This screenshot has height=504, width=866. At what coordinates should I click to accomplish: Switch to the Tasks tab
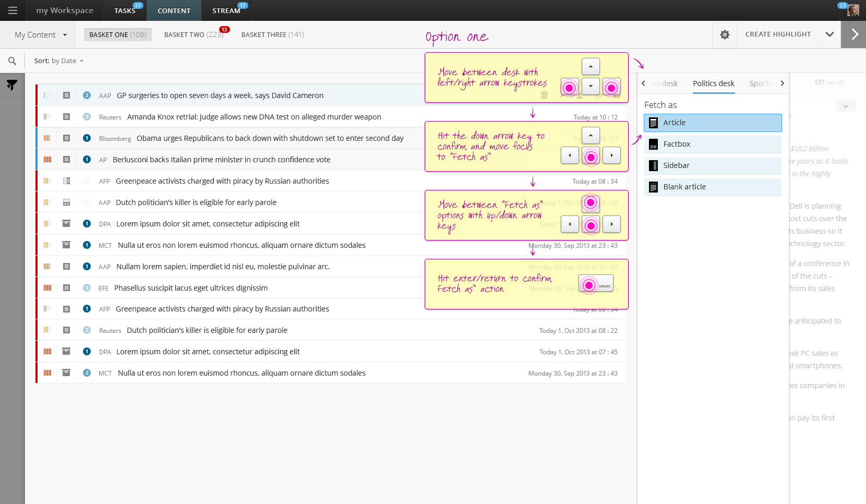click(125, 10)
